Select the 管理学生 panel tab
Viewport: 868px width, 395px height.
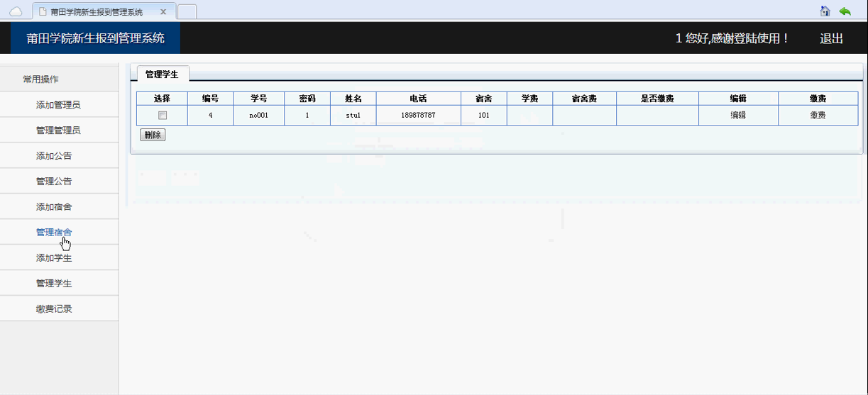click(x=162, y=74)
